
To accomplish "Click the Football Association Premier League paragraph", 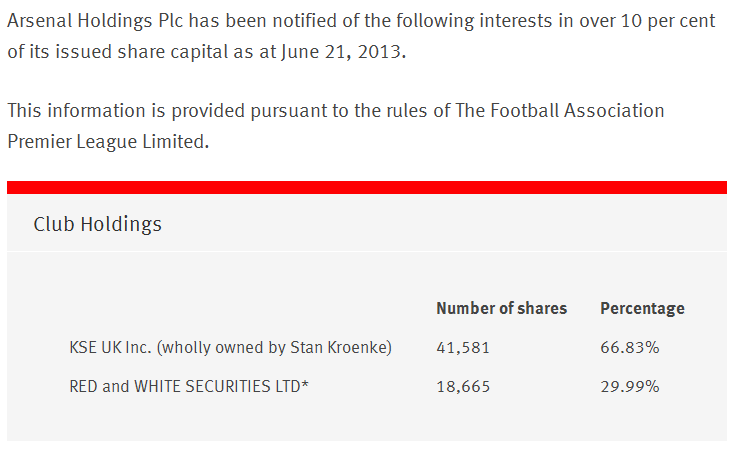I will click(x=335, y=125).
